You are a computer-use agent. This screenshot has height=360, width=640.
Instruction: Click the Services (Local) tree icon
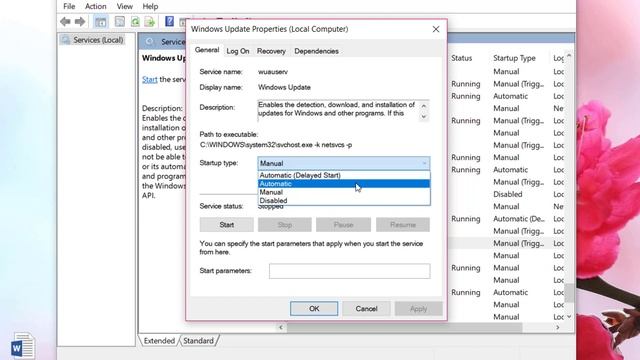point(65,40)
